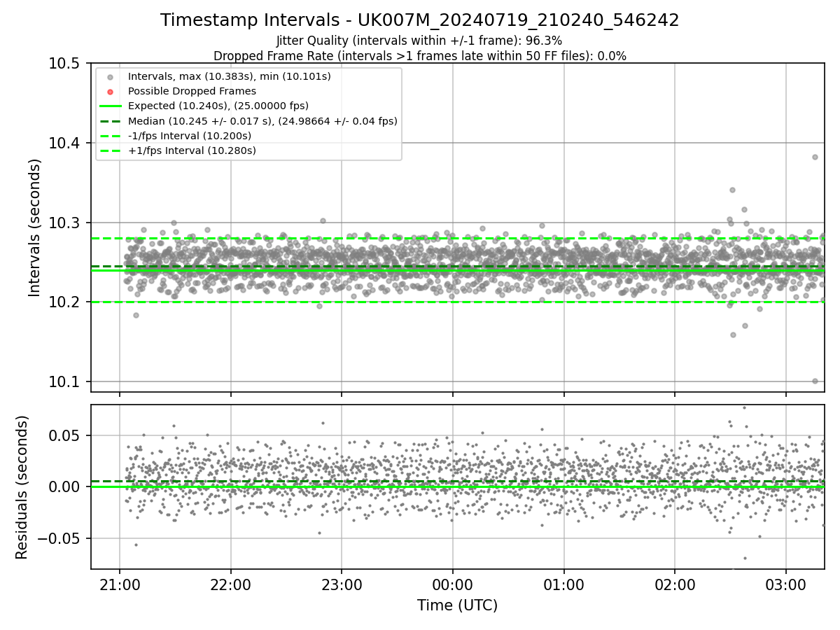
Task: Click legend entry 'Possible Dropped Frames'
Action: [192, 91]
